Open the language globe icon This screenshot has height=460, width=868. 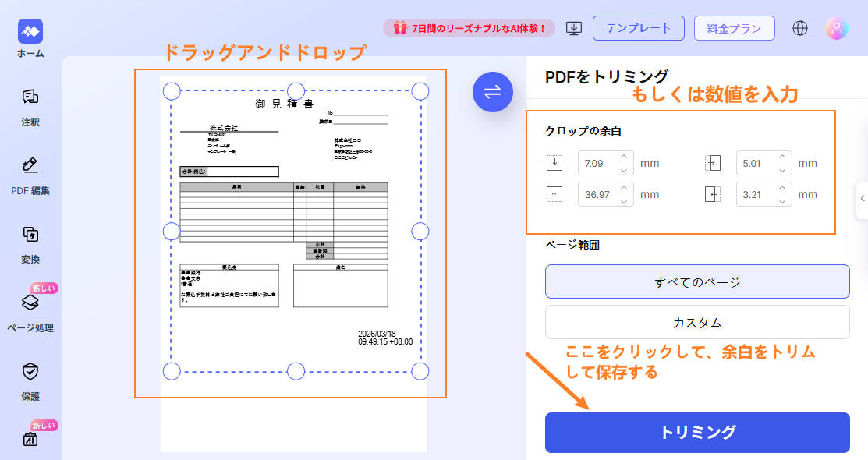(x=799, y=27)
